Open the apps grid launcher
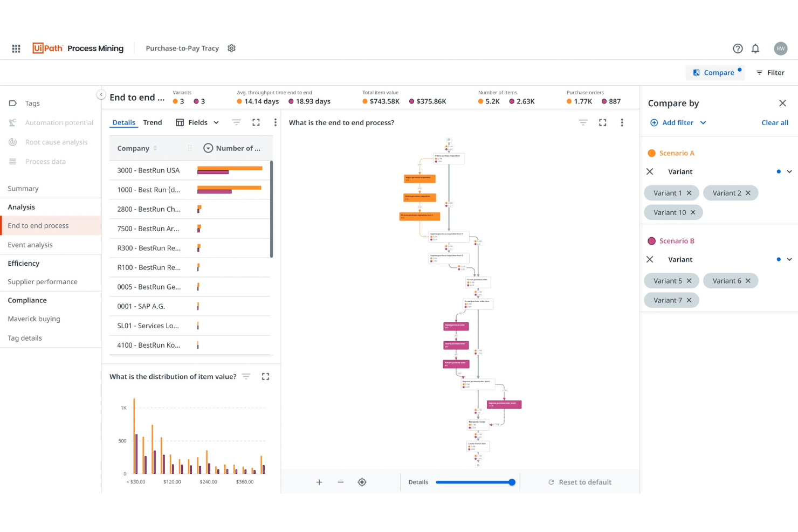798x532 pixels. pyautogui.click(x=16, y=49)
